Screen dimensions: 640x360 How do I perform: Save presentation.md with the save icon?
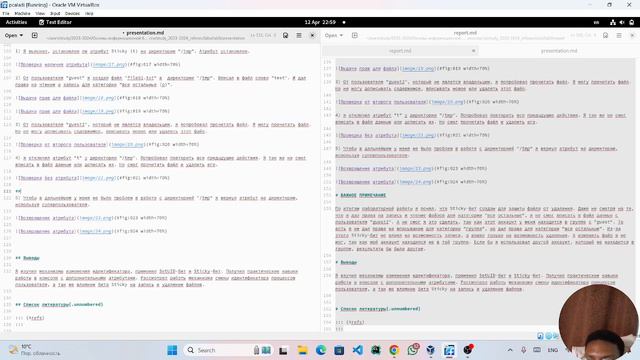(285, 36)
